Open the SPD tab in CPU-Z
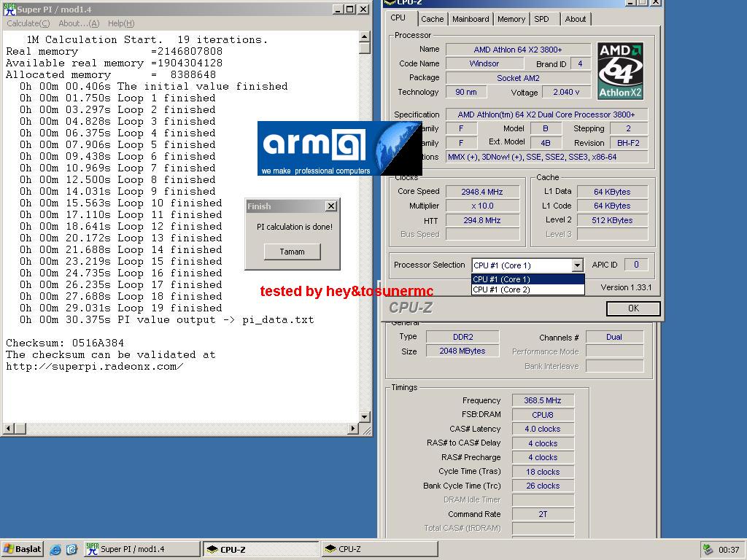The width and height of the screenshot is (747, 560). 541,19
